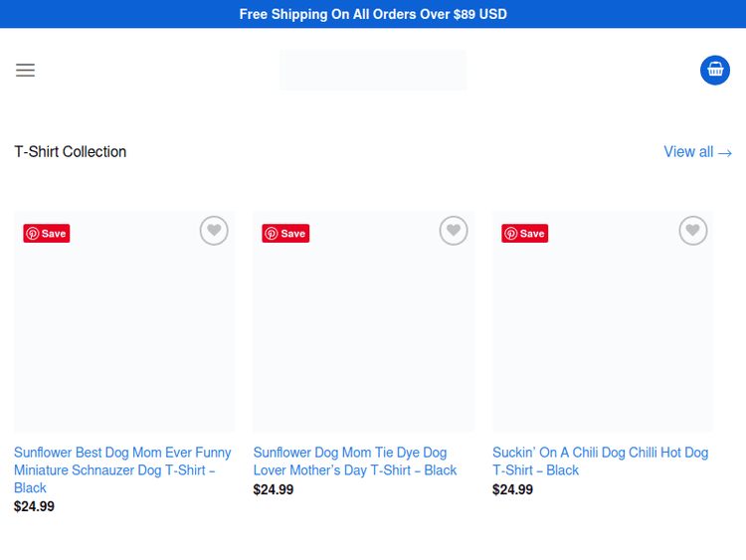Save Tie Dye Dog T-Shirt to Pinterest
Image resolution: width=746 pixels, height=560 pixels.
pos(285,234)
